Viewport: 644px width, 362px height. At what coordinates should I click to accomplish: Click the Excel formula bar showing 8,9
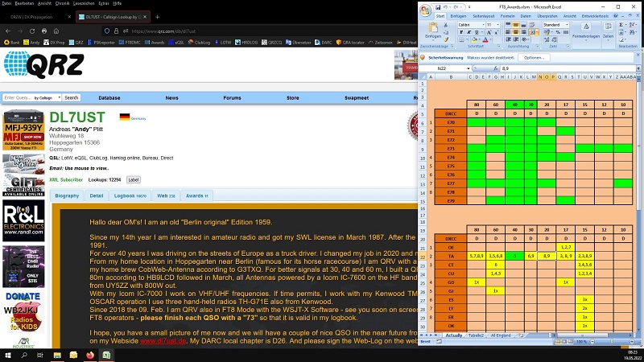point(568,68)
